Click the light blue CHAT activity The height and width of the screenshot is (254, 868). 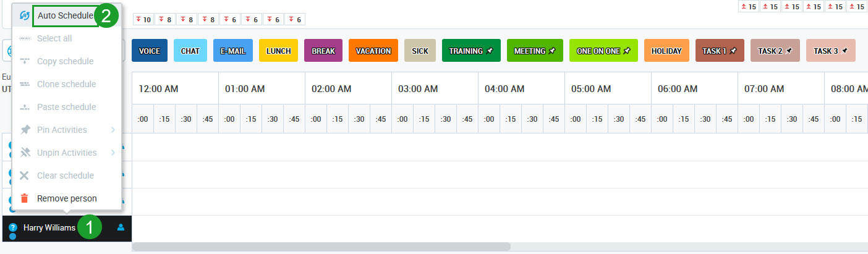tap(190, 51)
